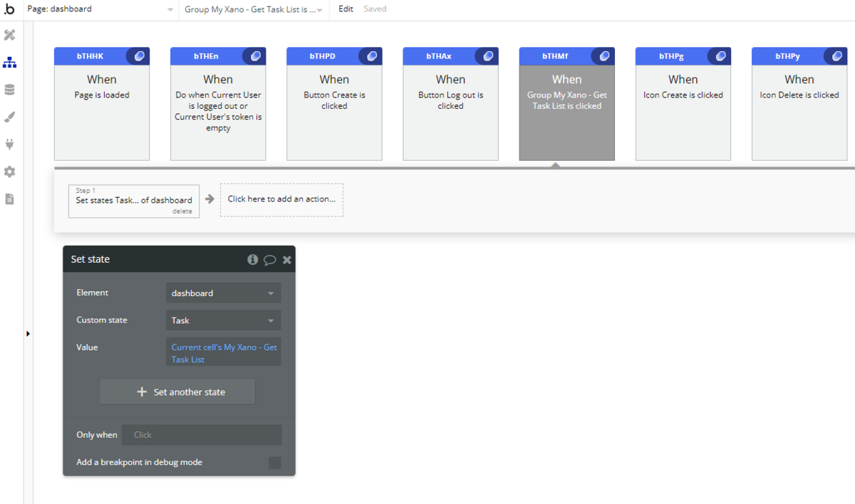Image resolution: width=855 pixels, height=504 pixels.
Task: Open the Plugins tab in sidebar
Action: [9, 145]
